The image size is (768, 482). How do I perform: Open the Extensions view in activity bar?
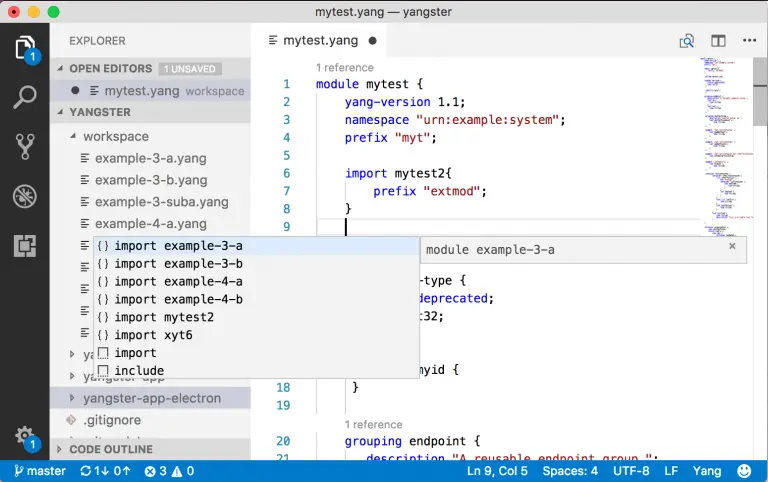click(24, 245)
